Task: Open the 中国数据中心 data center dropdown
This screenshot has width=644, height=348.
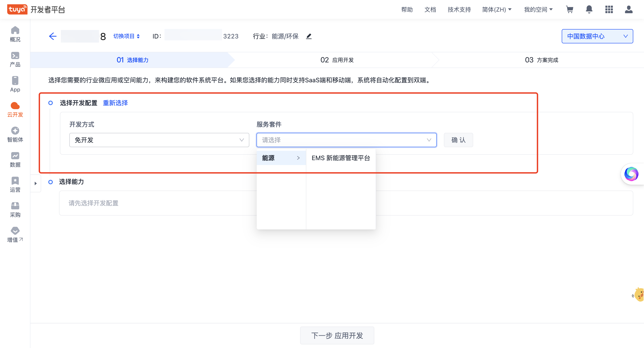Action: 597,36
